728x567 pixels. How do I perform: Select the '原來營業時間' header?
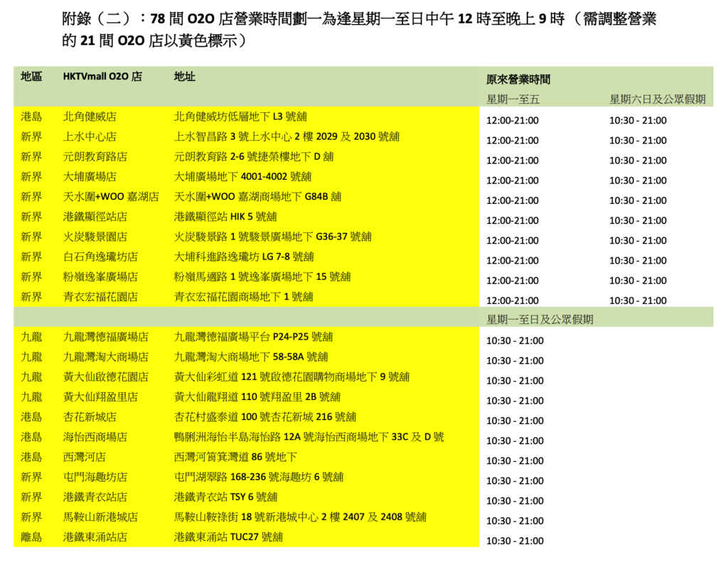coord(518,80)
